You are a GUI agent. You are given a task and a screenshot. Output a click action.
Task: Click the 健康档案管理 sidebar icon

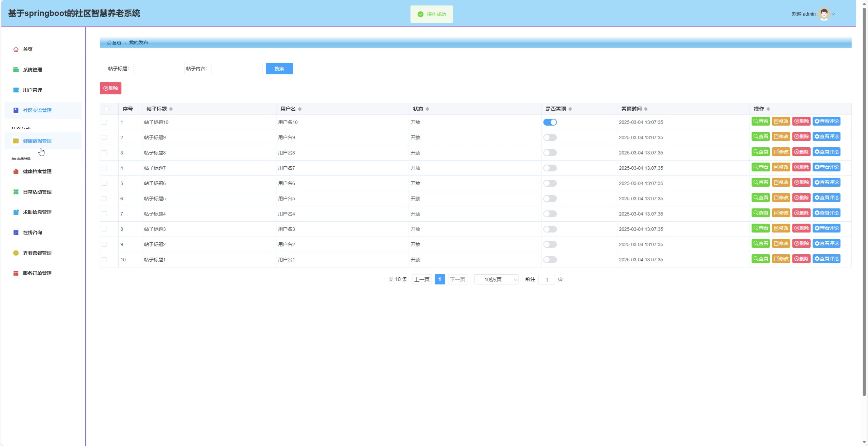pos(16,171)
